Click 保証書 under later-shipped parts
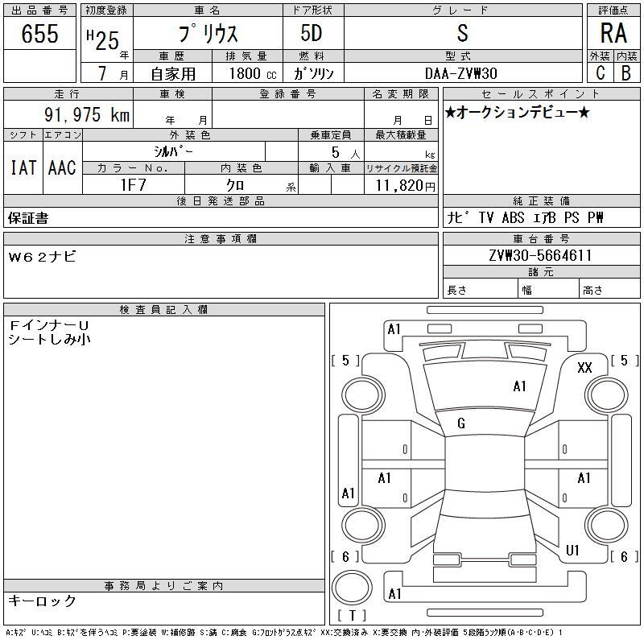Image resolution: width=644 pixels, height=644 pixels. (x=28, y=218)
